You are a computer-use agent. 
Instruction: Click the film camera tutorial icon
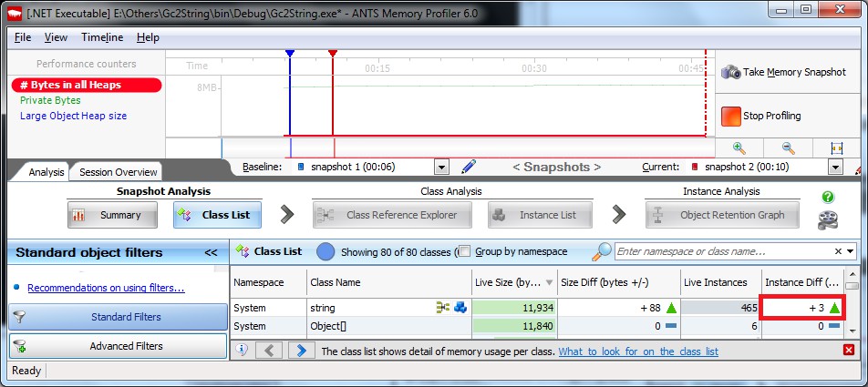click(x=828, y=220)
